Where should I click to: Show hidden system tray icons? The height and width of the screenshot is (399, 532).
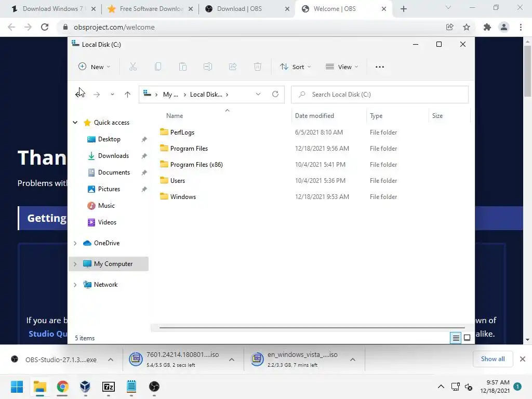click(441, 387)
